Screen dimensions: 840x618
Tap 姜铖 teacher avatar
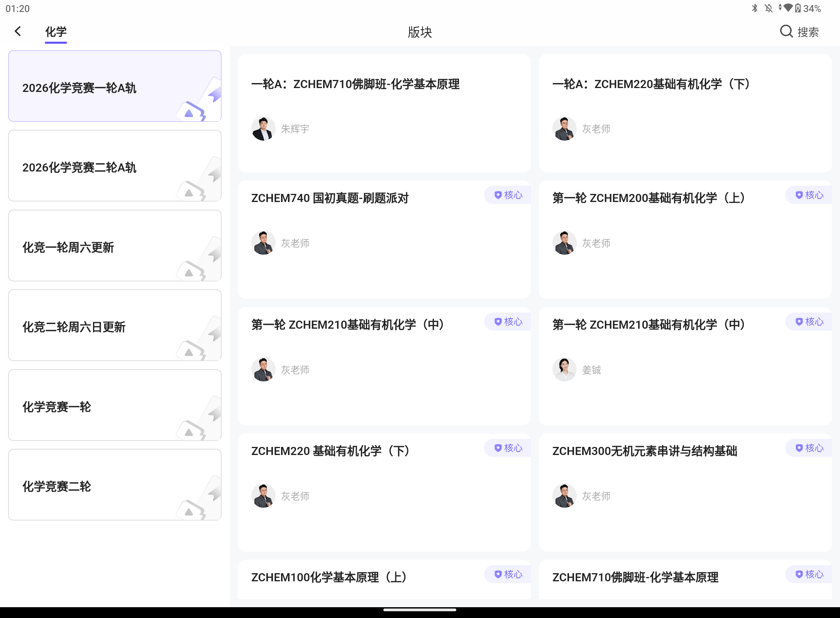(x=564, y=370)
